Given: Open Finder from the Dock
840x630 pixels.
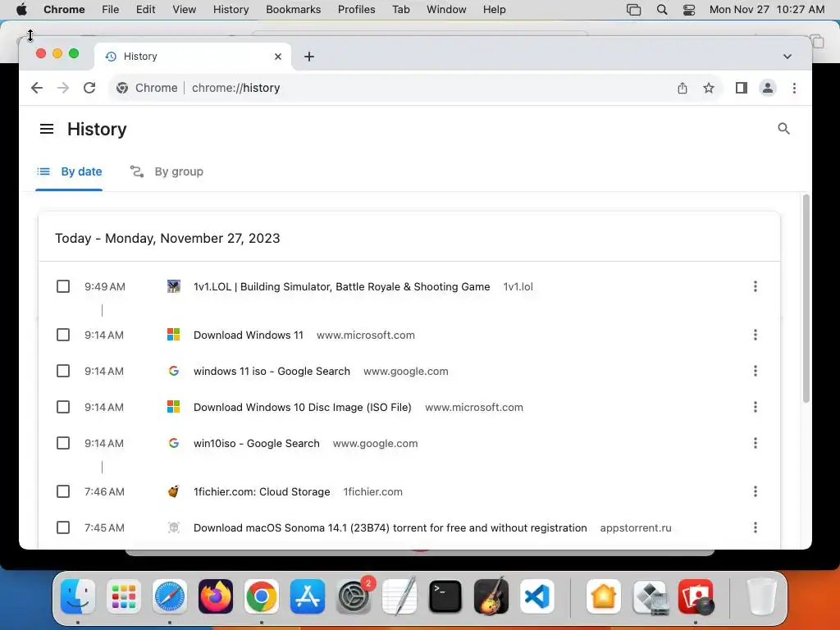Looking at the screenshot, I should [78, 596].
